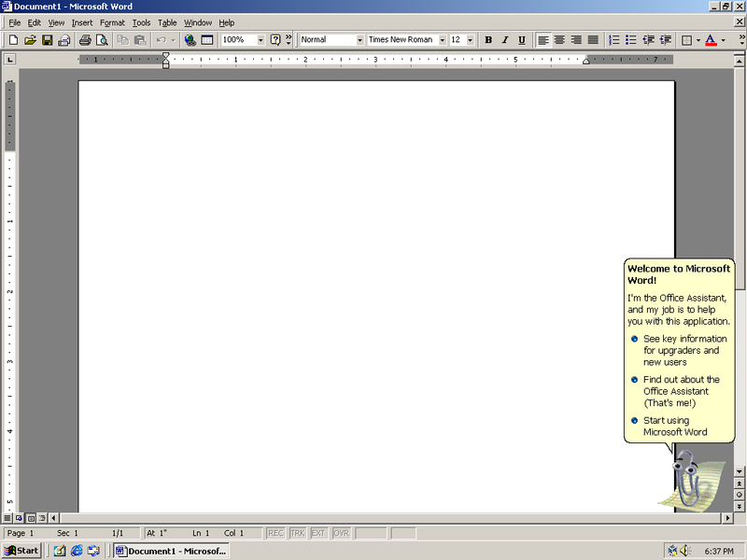Open the Table menu
The image size is (747, 560).
click(x=167, y=22)
